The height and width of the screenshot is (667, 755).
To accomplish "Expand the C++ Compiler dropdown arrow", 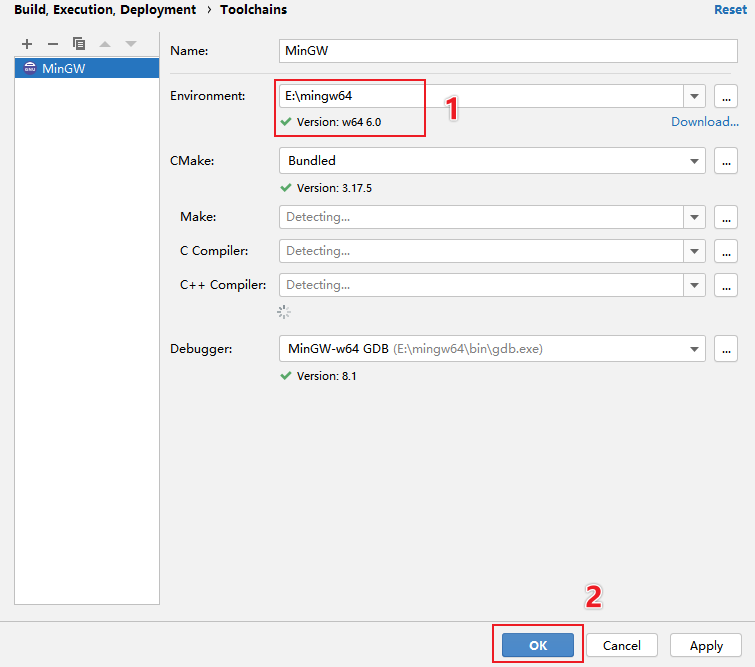I will coord(694,285).
